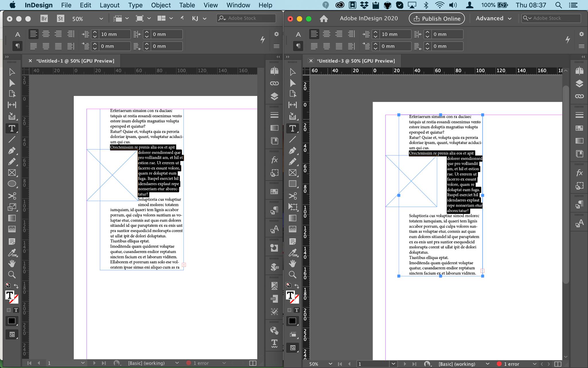The height and width of the screenshot is (368, 588).
Task: Select the Line tool in right window
Action: click(x=293, y=139)
